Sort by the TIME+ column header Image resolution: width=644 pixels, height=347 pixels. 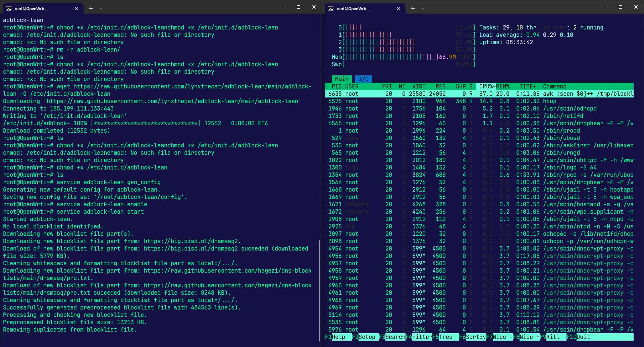527,86
